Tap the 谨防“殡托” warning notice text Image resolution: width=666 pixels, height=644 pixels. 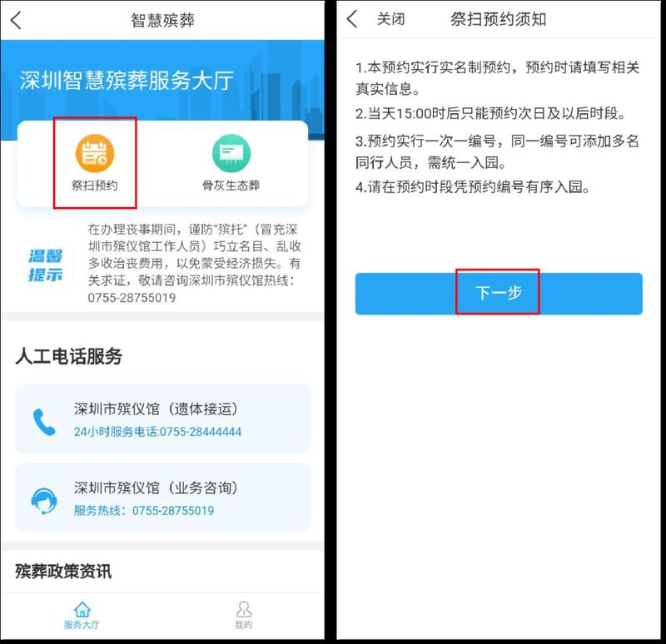click(195, 263)
